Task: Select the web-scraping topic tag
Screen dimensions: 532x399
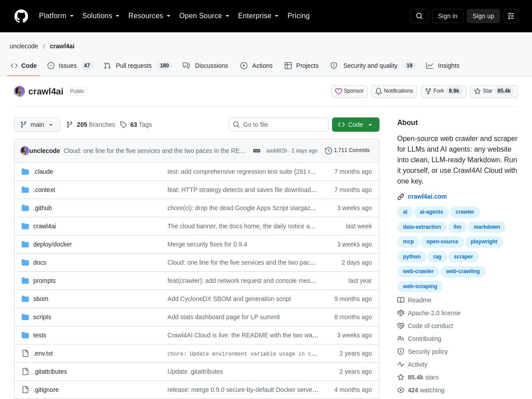Action: click(420, 286)
